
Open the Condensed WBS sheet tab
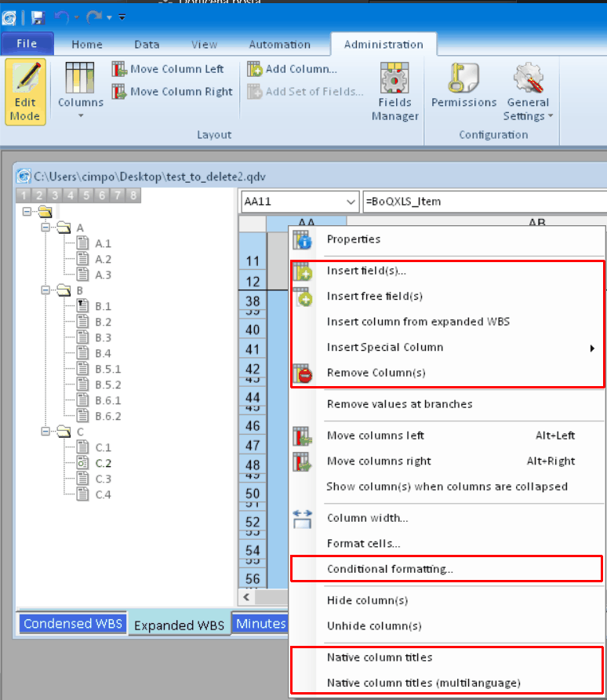[x=72, y=624]
